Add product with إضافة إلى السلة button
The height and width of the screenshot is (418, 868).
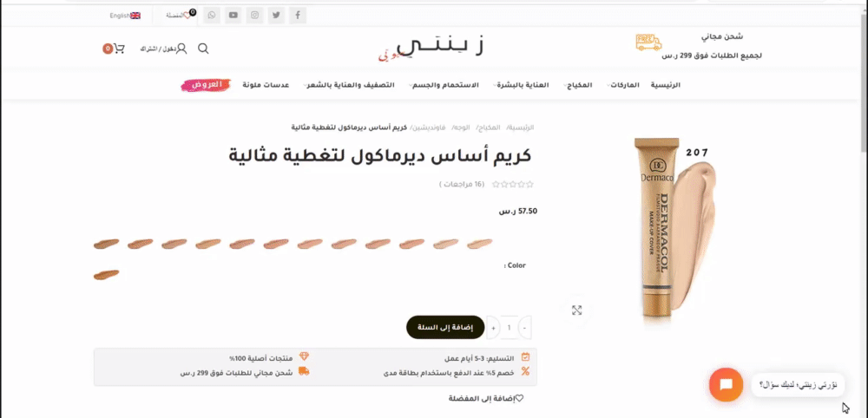(445, 328)
